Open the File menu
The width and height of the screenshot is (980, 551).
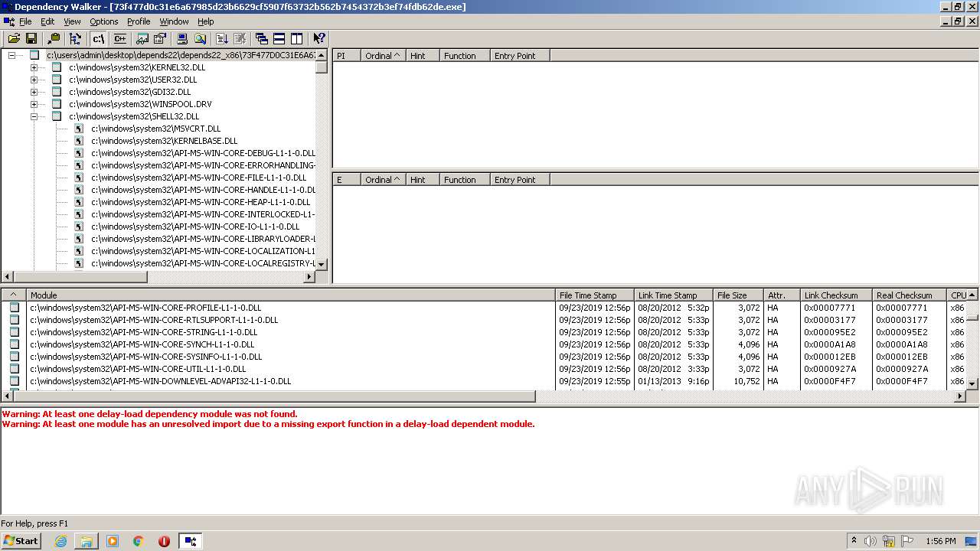point(25,21)
